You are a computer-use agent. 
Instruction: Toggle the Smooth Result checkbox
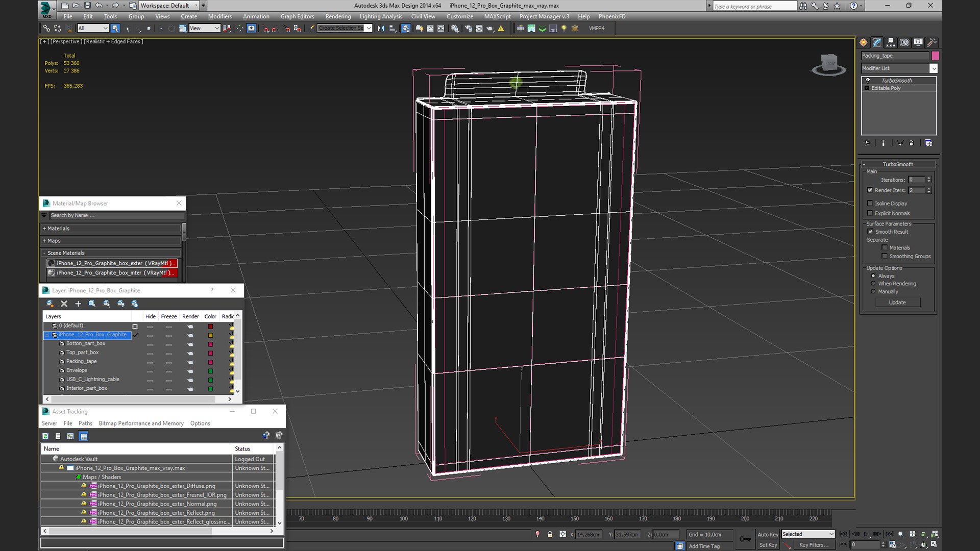(871, 232)
